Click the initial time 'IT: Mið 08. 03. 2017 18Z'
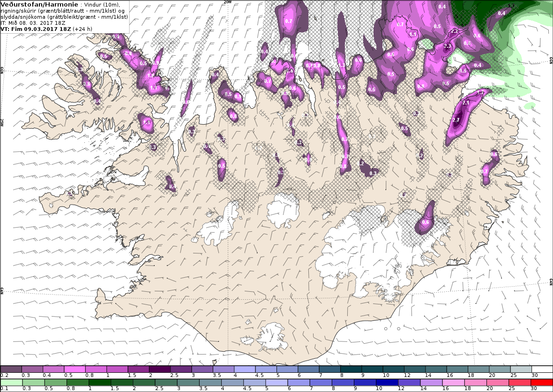This screenshot has height=392, width=553. point(33,23)
